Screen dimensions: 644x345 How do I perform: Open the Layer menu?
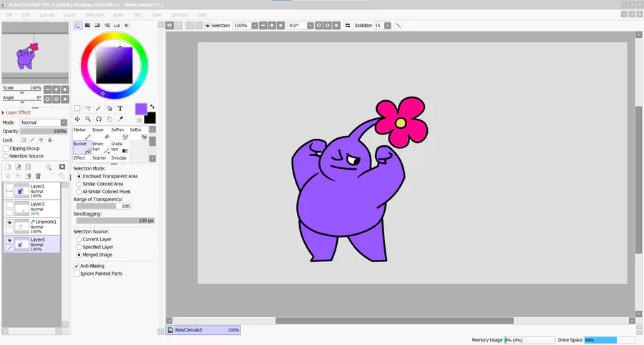70,15
